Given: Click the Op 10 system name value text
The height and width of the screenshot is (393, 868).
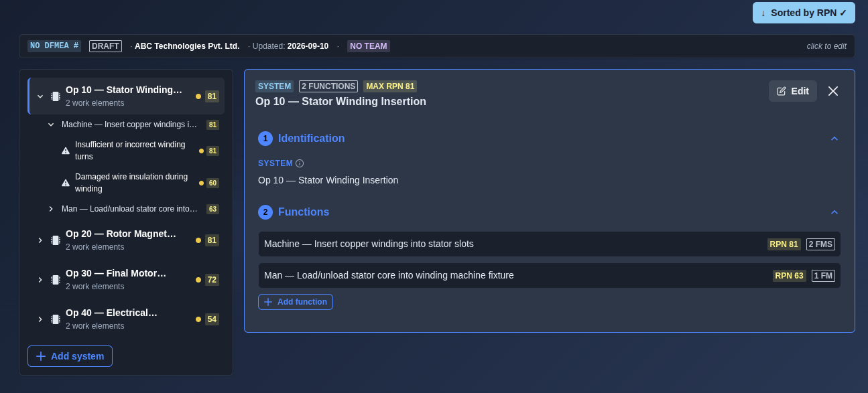Looking at the screenshot, I should 328,180.
